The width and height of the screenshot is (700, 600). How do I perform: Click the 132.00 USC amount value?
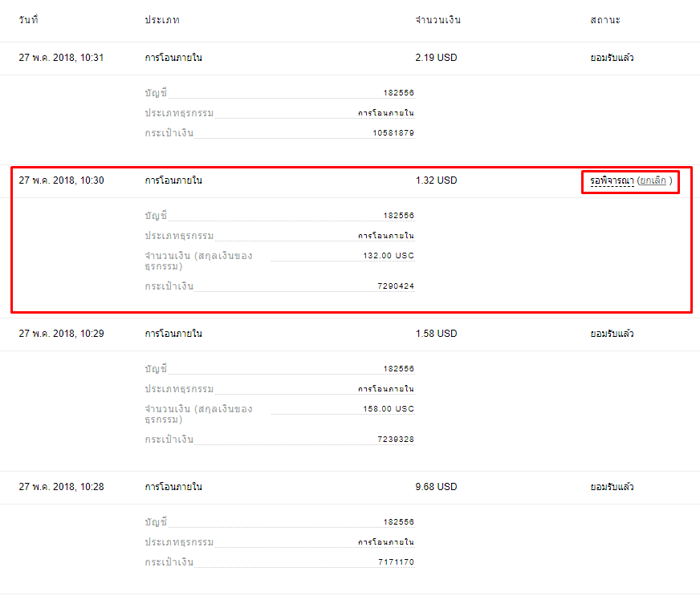pyautogui.click(x=389, y=256)
